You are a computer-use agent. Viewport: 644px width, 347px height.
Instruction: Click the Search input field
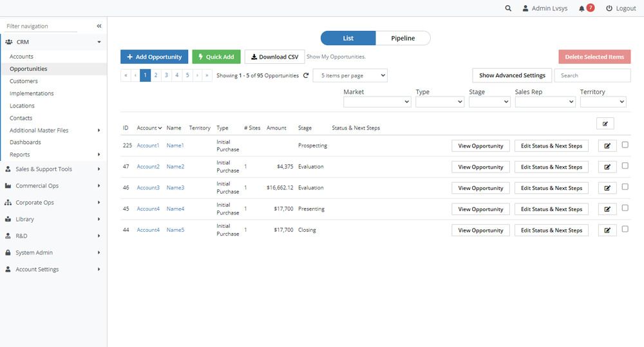pyautogui.click(x=592, y=75)
